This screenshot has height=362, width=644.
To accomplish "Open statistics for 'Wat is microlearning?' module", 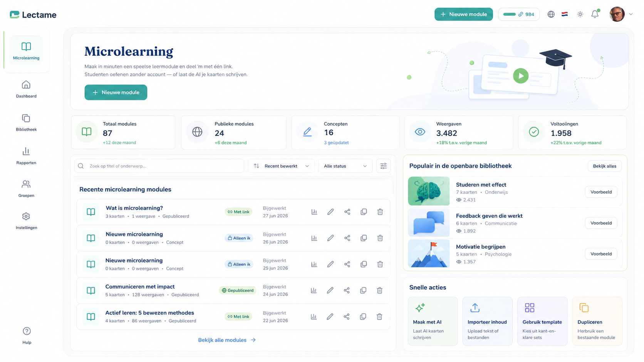I will coord(314,212).
